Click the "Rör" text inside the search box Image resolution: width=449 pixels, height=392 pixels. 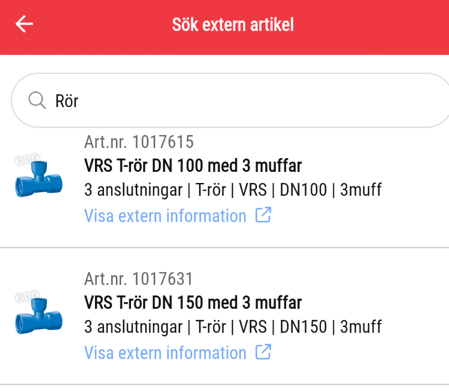pyautogui.click(x=67, y=101)
